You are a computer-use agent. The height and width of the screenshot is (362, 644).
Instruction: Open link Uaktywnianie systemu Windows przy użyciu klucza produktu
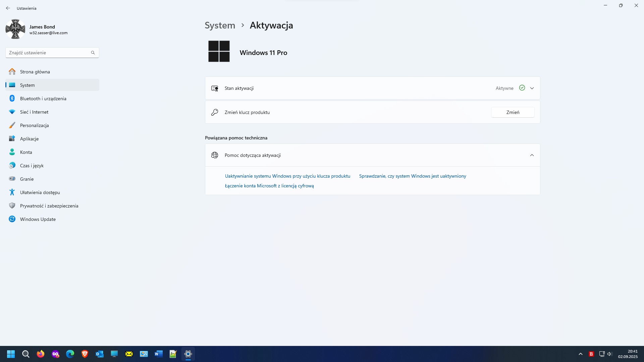[x=287, y=176]
